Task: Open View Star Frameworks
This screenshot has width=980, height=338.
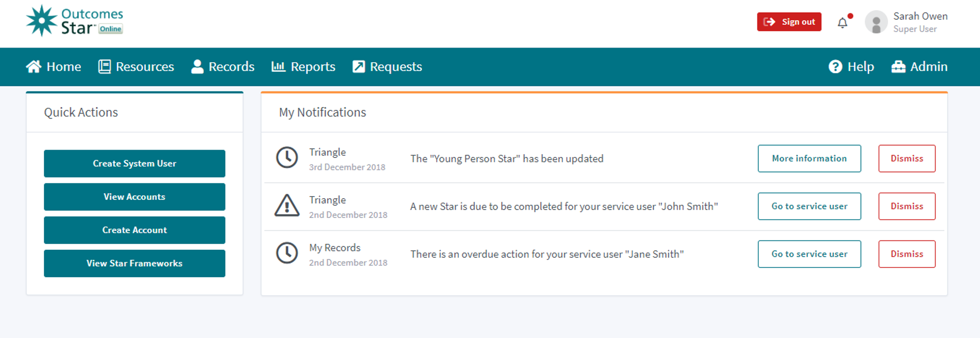Action: pos(134,263)
